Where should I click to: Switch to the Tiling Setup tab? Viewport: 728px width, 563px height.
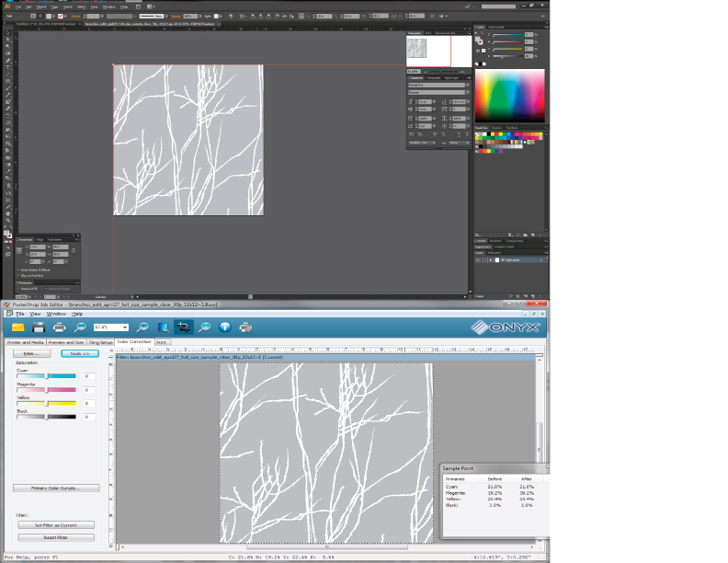tap(101, 342)
